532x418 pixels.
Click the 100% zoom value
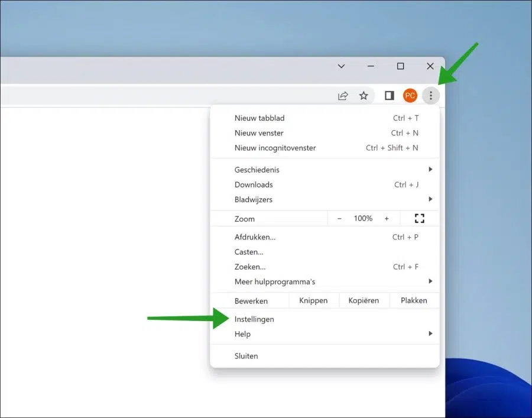coord(363,219)
